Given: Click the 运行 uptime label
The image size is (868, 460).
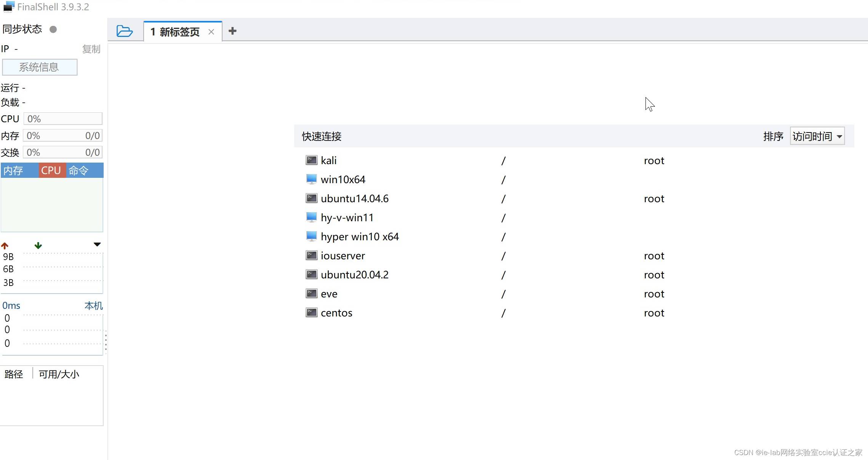Looking at the screenshot, I should coord(10,88).
